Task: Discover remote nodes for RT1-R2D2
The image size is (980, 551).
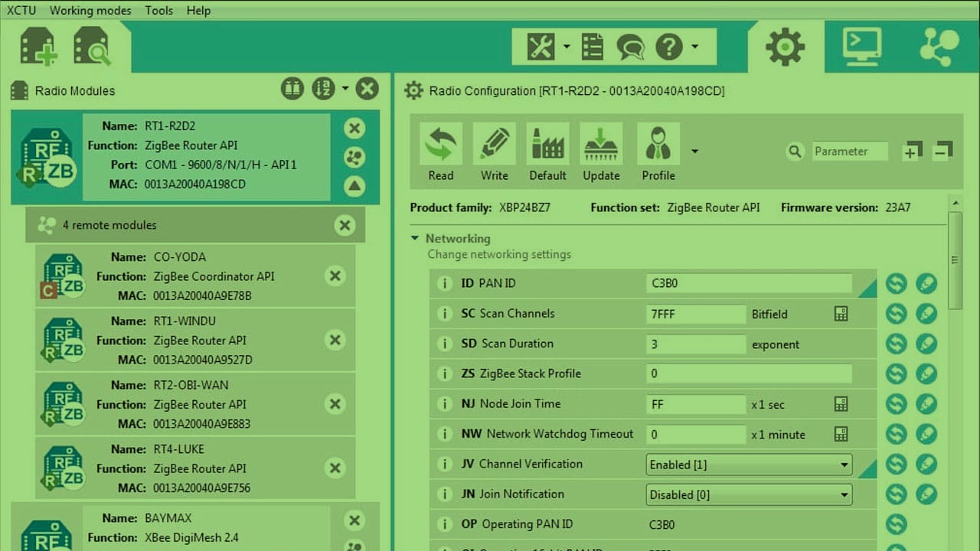Action: point(354,158)
